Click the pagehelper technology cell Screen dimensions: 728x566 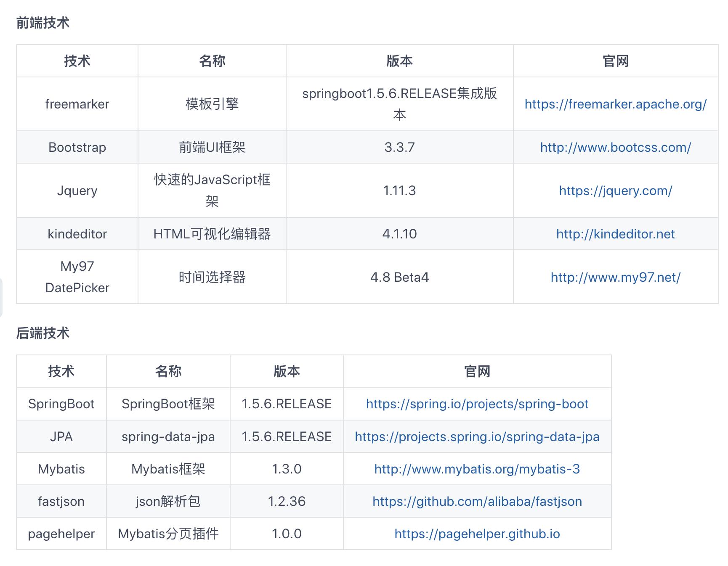pos(61,534)
